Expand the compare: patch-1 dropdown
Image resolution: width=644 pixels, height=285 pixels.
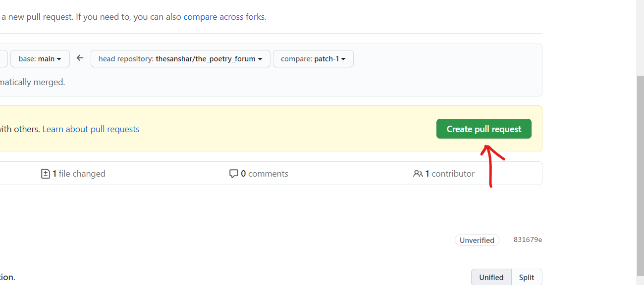coord(313,58)
